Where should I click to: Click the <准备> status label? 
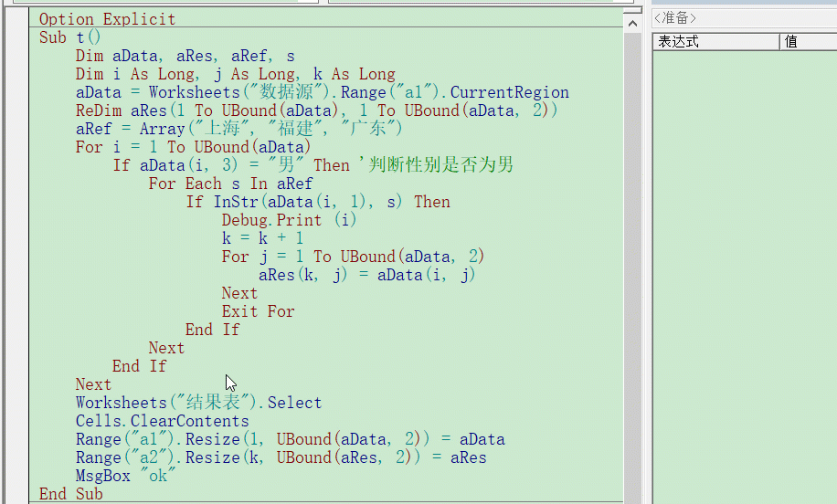point(675,18)
